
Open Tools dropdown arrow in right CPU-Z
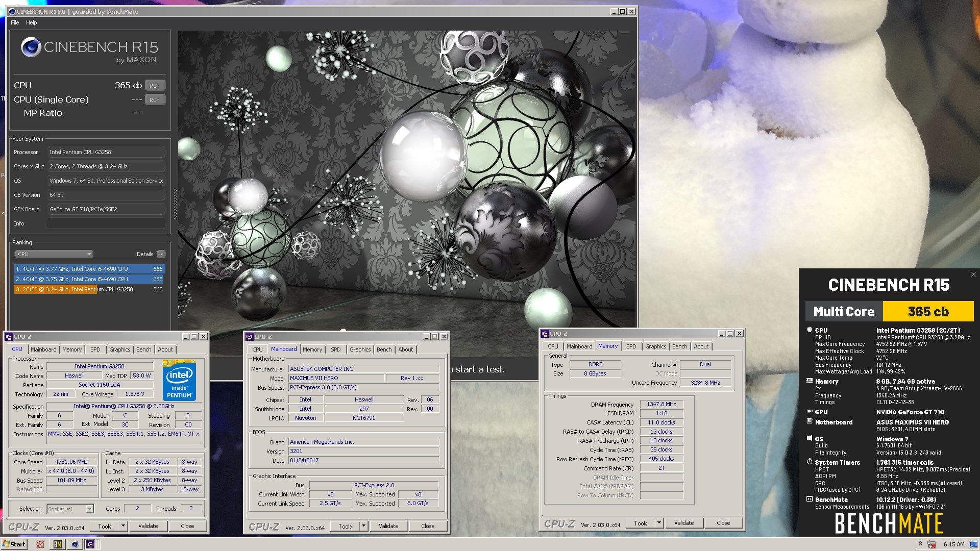click(659, 523)
